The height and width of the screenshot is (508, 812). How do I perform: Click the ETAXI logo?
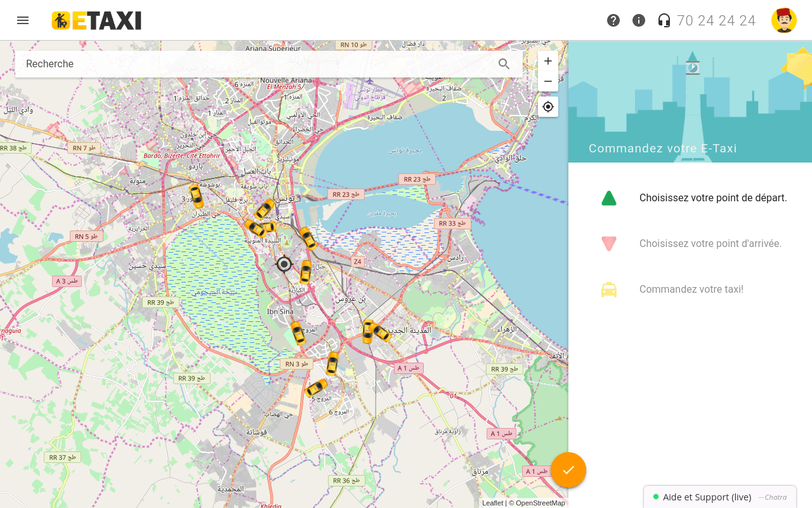(x=96, y=20)
